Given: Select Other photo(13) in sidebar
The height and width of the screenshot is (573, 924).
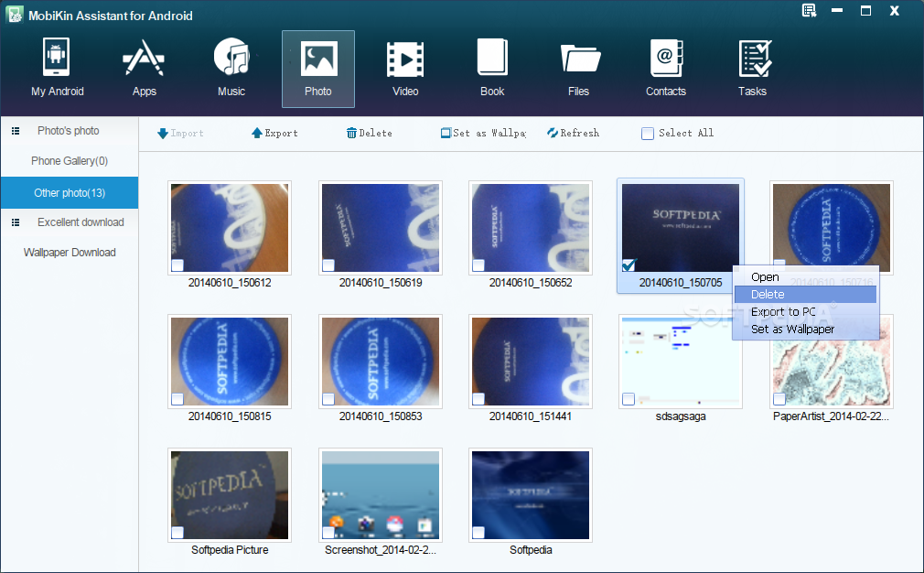Looking at the screenshot, I should (x=70, y=193).
